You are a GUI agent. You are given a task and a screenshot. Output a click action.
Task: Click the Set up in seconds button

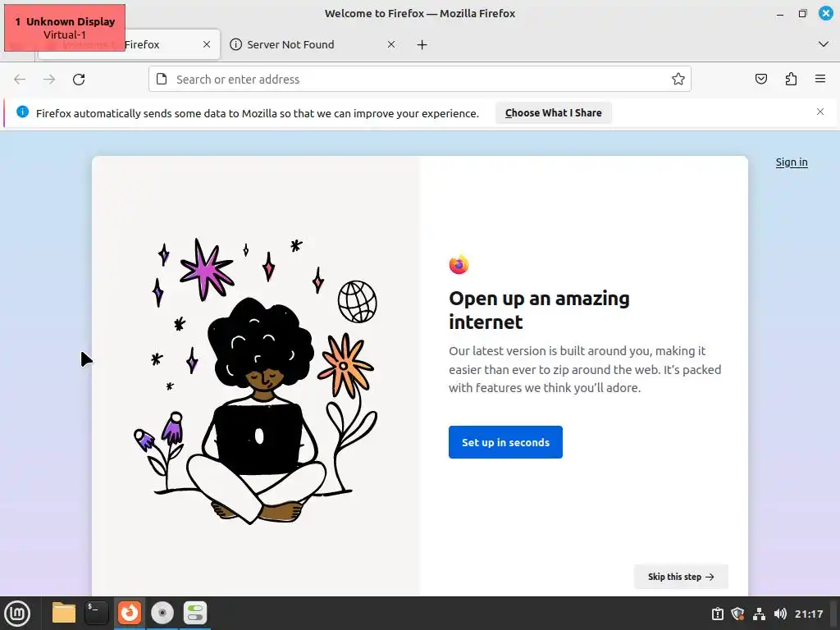click(505, 442)
